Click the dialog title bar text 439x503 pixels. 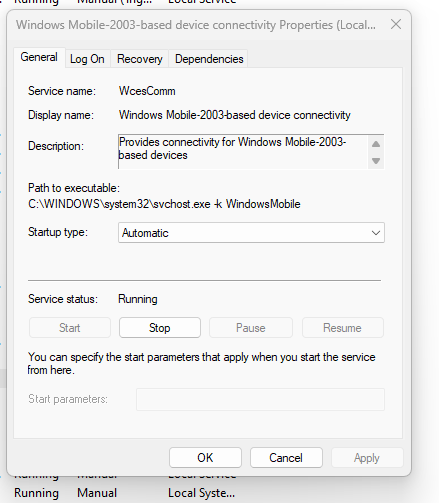tap(196, 25)
